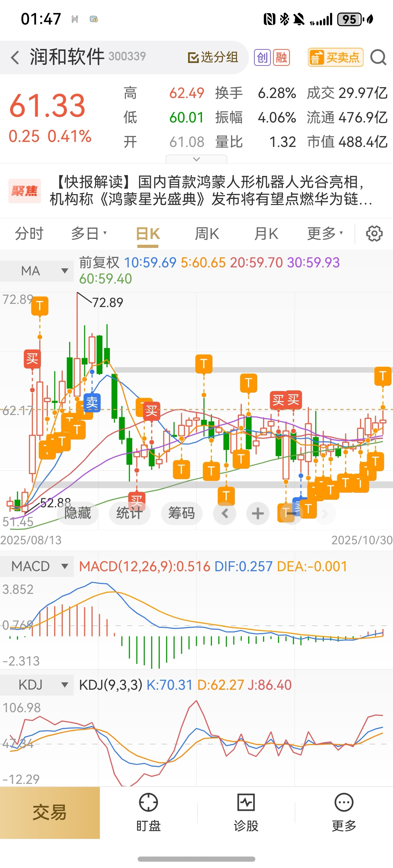Tap 前复权 adjustment label

click(x=99, y=263)
